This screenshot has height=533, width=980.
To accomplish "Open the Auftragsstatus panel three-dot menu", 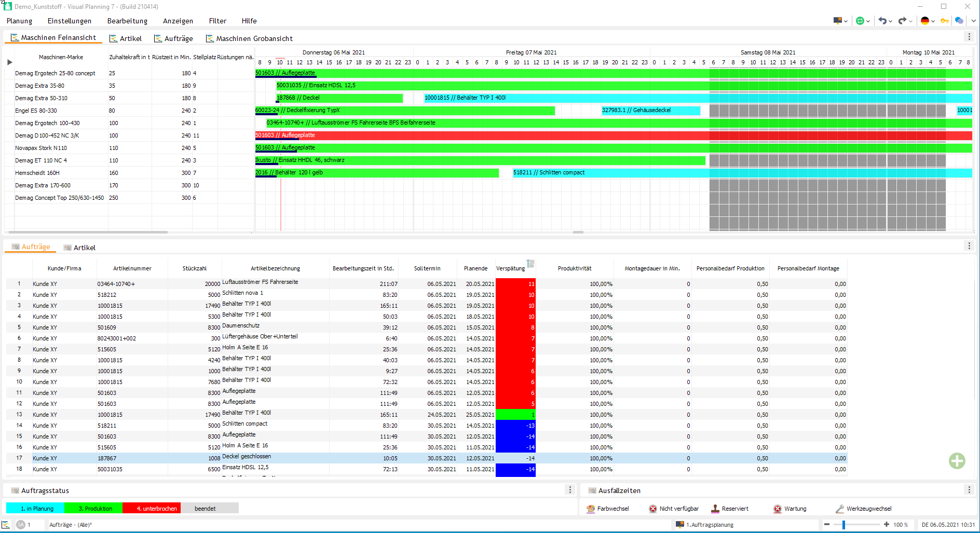I will coord(570,490).
